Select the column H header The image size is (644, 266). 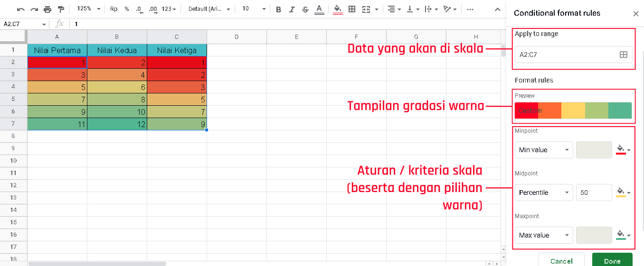[x=476, y=37]
